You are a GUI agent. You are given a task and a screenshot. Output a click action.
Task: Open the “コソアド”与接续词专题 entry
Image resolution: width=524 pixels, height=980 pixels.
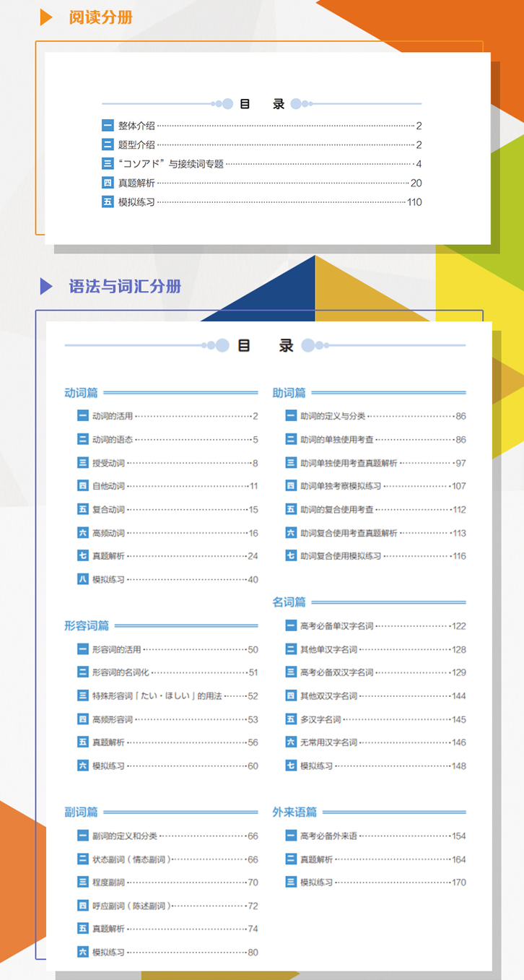[x=171, y=164]
